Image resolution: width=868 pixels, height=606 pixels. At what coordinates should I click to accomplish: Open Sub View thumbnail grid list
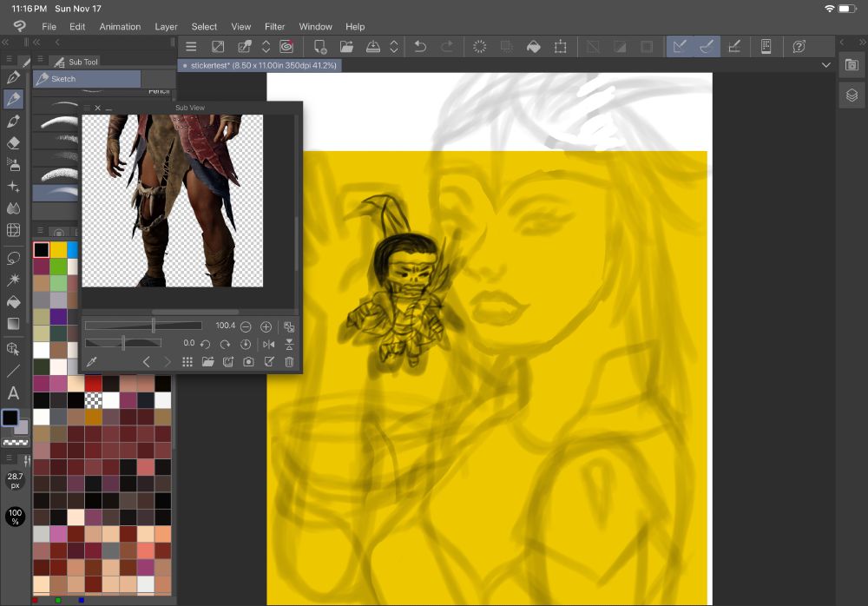pos(187,362)
